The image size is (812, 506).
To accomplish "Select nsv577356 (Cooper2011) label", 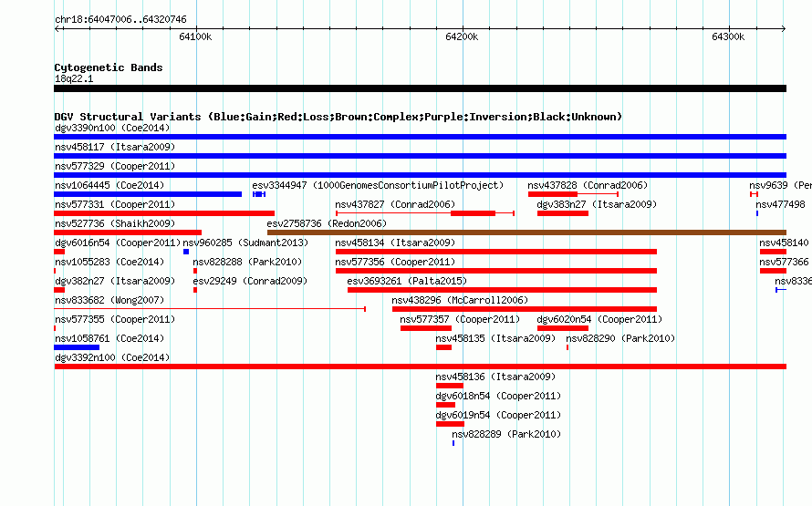I will point(395,262).
